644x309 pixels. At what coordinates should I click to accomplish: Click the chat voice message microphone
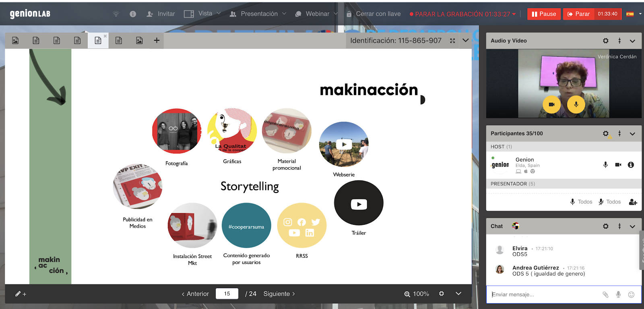pyautogui.click(x=618, y=294)
